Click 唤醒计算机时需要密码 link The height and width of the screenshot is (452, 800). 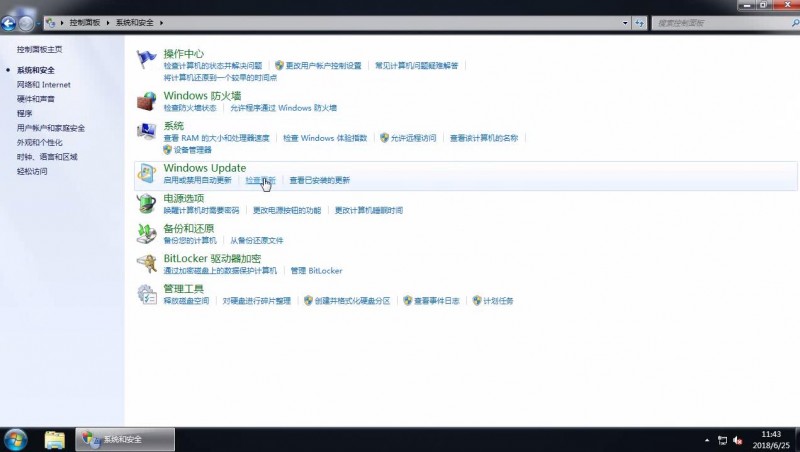pos(201,210)
